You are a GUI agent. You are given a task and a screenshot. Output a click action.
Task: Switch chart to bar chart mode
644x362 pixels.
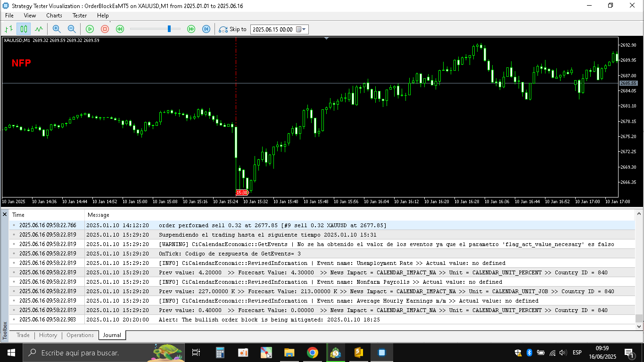[8, 29]
